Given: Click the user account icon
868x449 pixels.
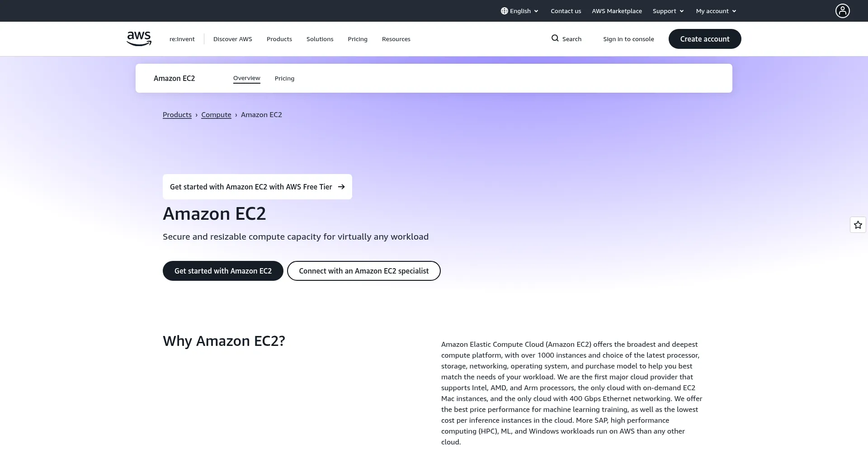Looking at the screenshot, I should point(842,10).
